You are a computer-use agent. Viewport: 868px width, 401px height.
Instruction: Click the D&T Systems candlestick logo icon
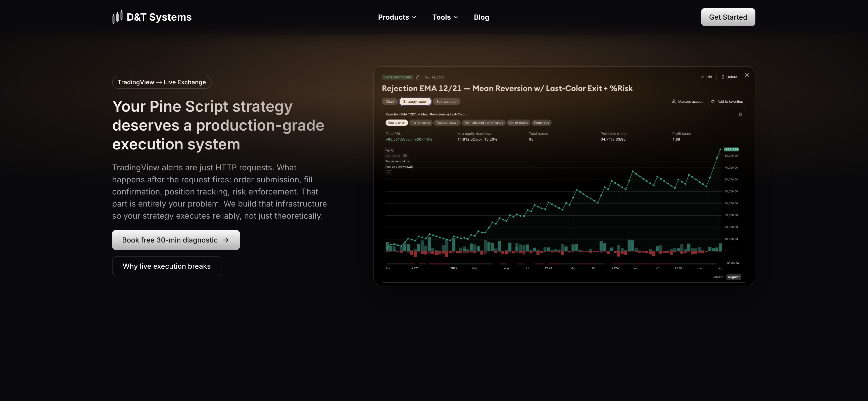pyautogui.click(x=117, y=17)
